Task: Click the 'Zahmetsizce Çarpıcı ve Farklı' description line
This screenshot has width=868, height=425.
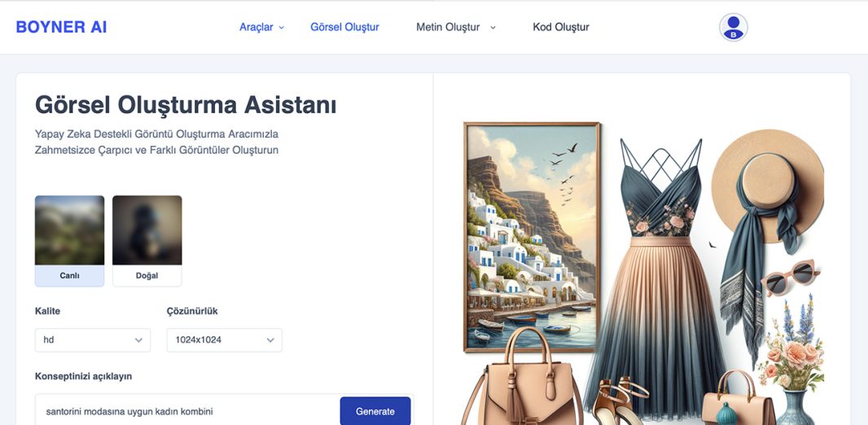Action: click(x=156, y=150)
